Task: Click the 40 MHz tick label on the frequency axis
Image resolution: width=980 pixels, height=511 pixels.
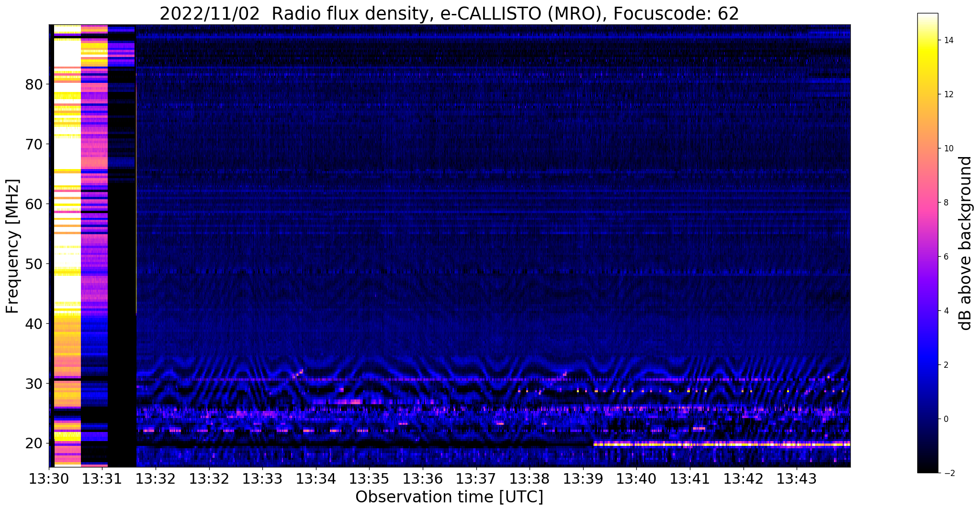Action: coord(34,324)
